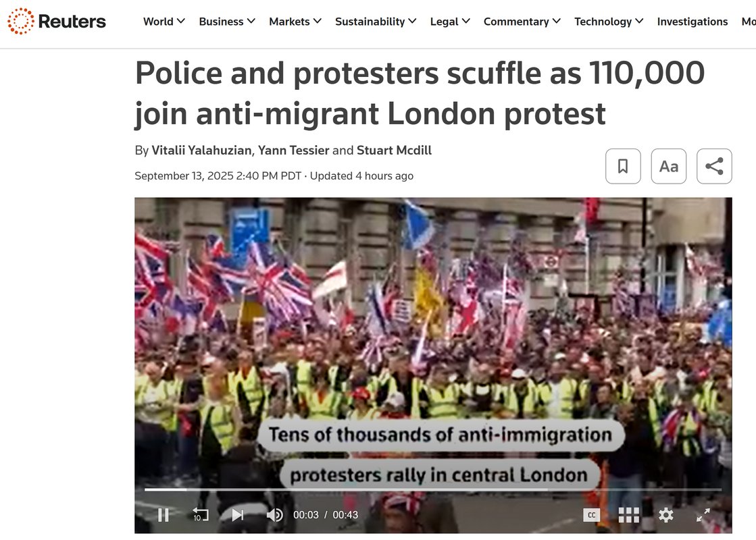756x540 pixels.
Task: Expand the World menu
Action: tap(164, 22)
